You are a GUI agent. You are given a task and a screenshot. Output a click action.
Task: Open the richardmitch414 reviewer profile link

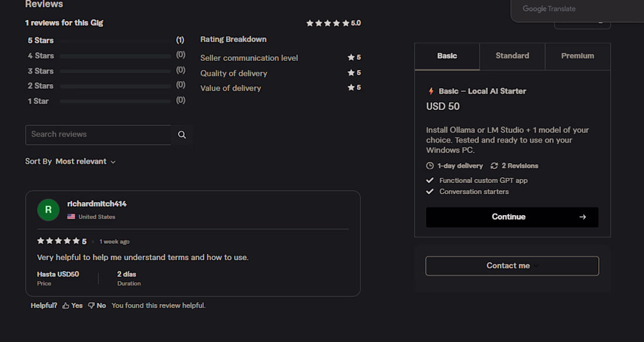97,204
